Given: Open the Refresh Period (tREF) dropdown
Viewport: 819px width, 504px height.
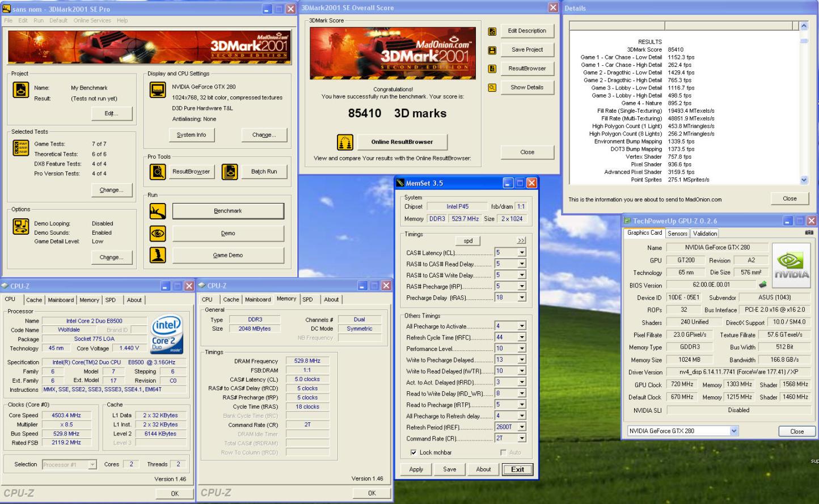Looking at the screenshot, I should point(521,427).
